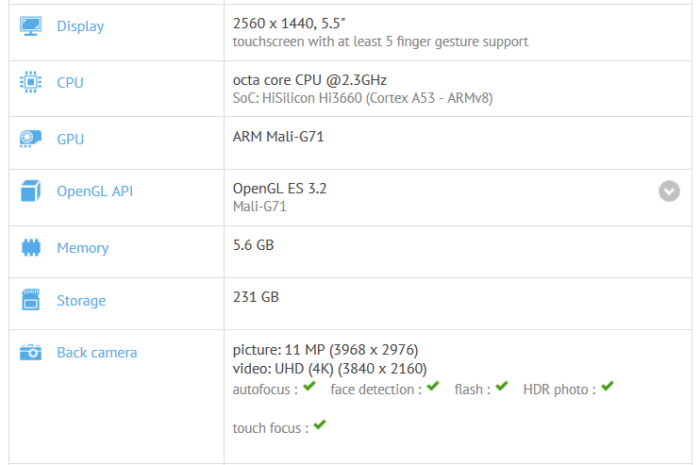Click the flash green checkmark

point(502,387)
